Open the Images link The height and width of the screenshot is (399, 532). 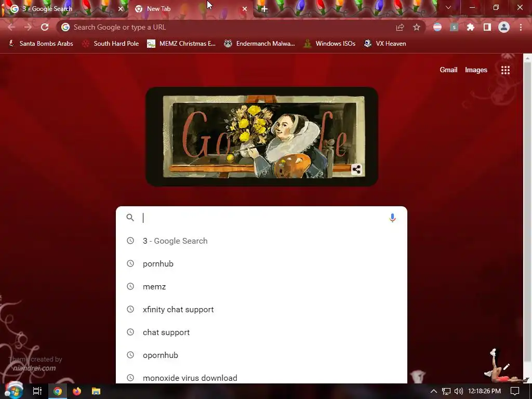coord(476,70)
